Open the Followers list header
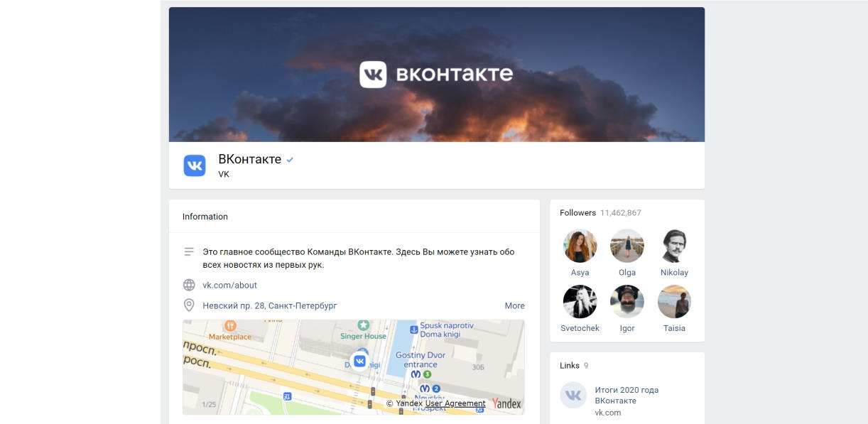This screenshot has height=424, width=868. 577,212
